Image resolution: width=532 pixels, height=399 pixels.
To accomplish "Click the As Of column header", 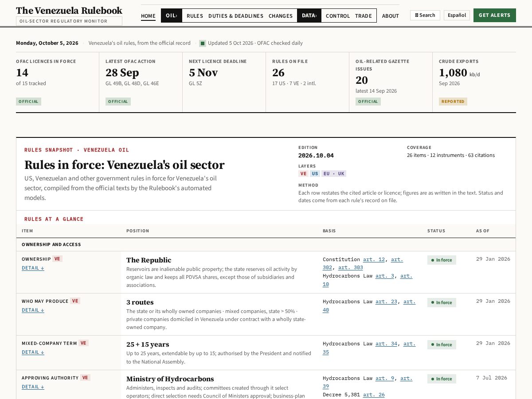I will click(x=483, y=231).
